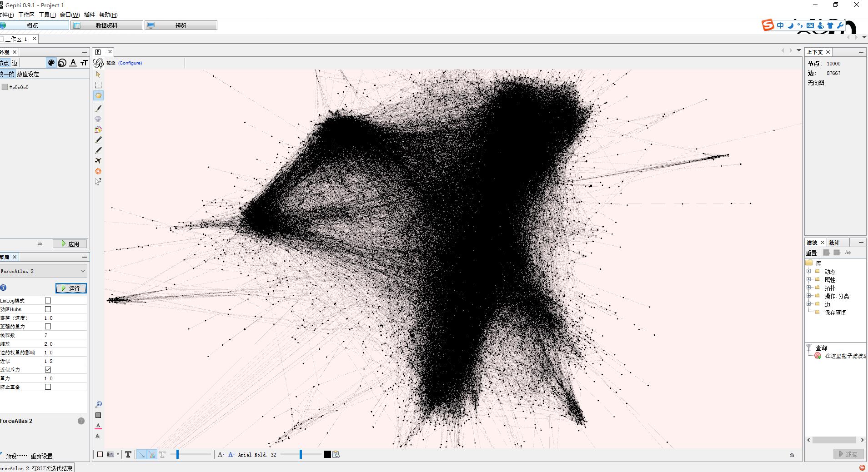Open the label attributes configuration icon
The image size is (868, 472).
pyautogui.click(x=336, y=454)
